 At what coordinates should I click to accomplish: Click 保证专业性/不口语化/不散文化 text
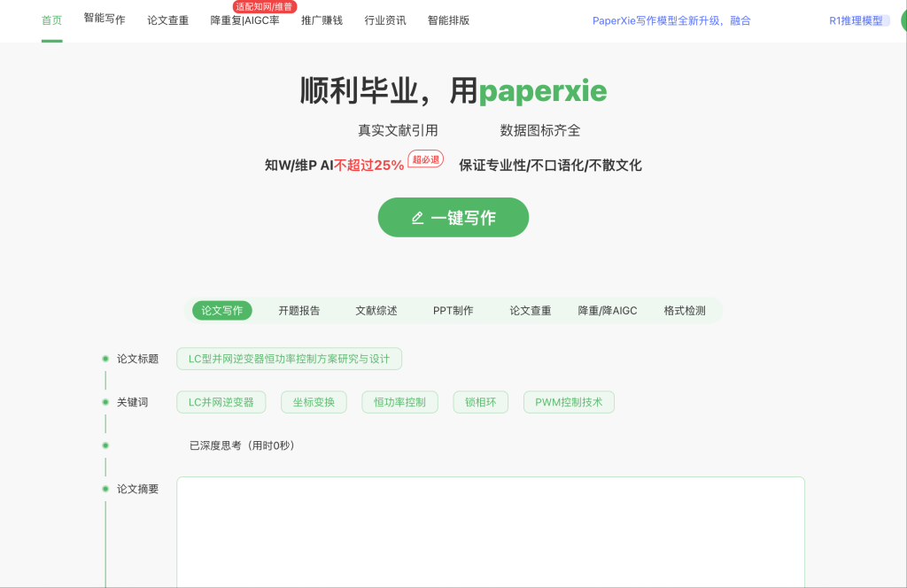(x=550, y=166)
